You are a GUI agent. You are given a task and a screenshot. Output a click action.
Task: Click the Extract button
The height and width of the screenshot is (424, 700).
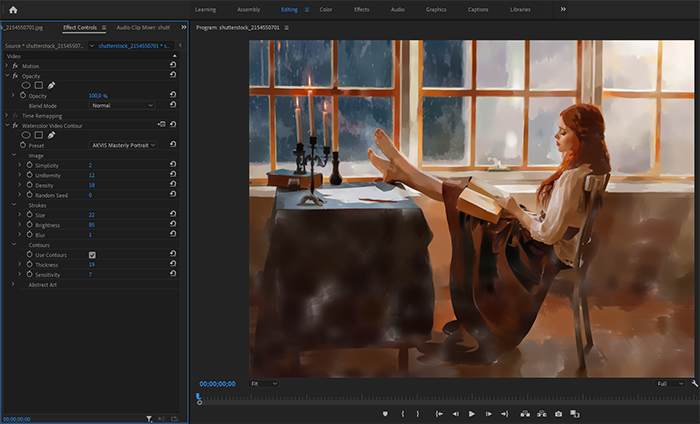point(542,414)
